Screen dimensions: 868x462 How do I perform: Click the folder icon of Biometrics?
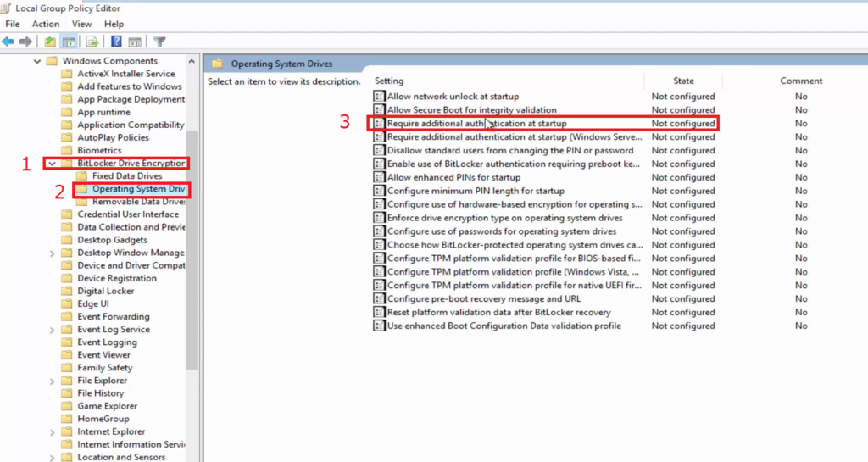[66, 151]
